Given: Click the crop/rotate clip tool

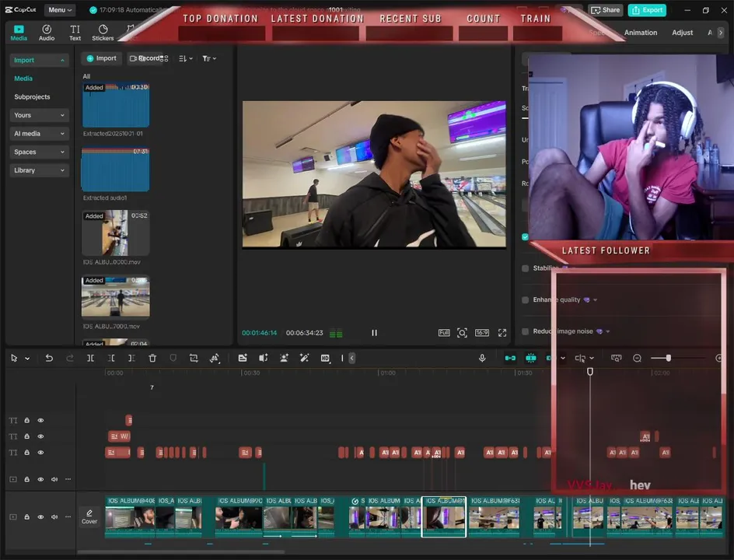Looking at the screenshot, I should coord(194,359).
